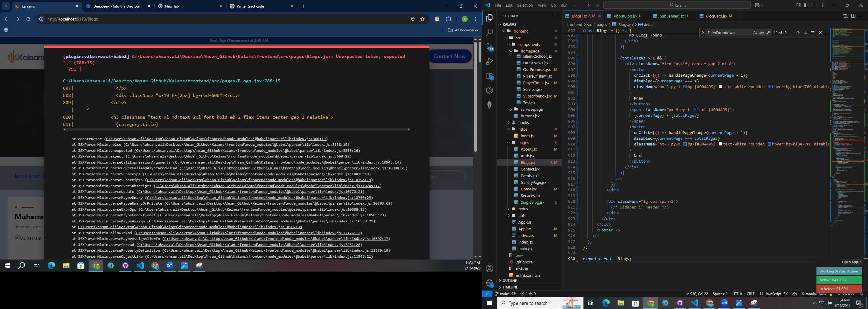Screen dimensions: 868x309
Task: Toggle Replace mode arrow in find widget
Action: [x=703, y=33]
